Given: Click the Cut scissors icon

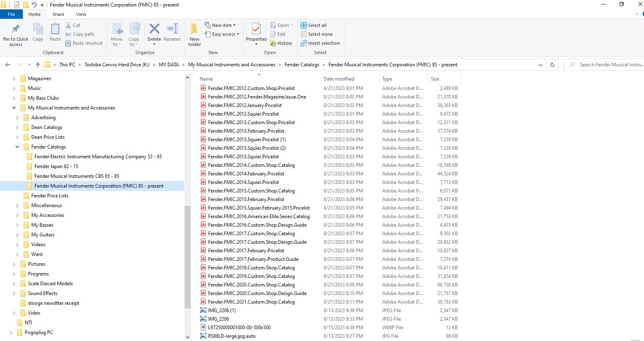Looking at the screenshot, I should pos(68,25).
